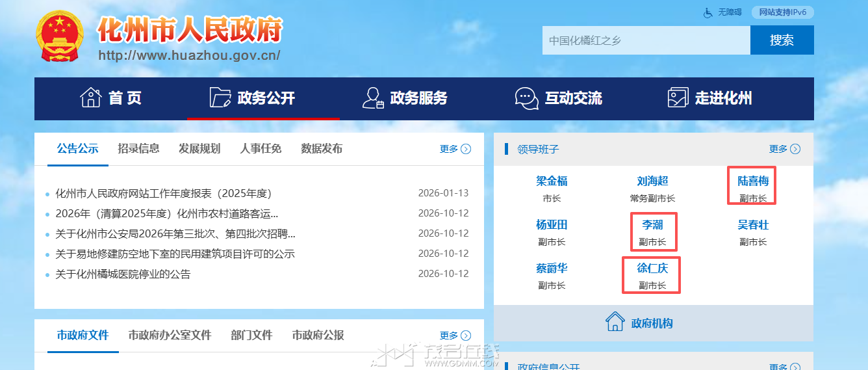The image size is (868, 370).
Task: Open leader profile 陆喜梅
Action: click(x=753, y=181)
